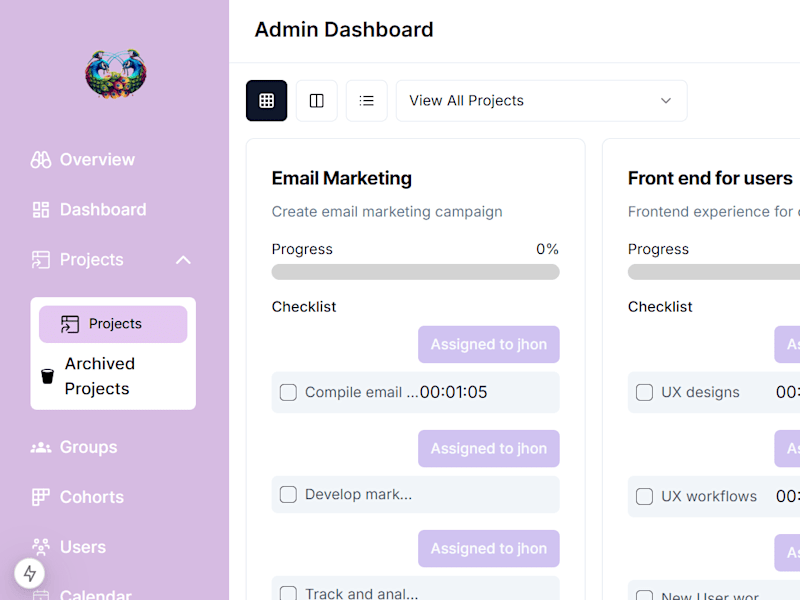The width and height of the screenshot is (800, 600).
Task: Click the peacock logo image
Action: pos(116,74)
